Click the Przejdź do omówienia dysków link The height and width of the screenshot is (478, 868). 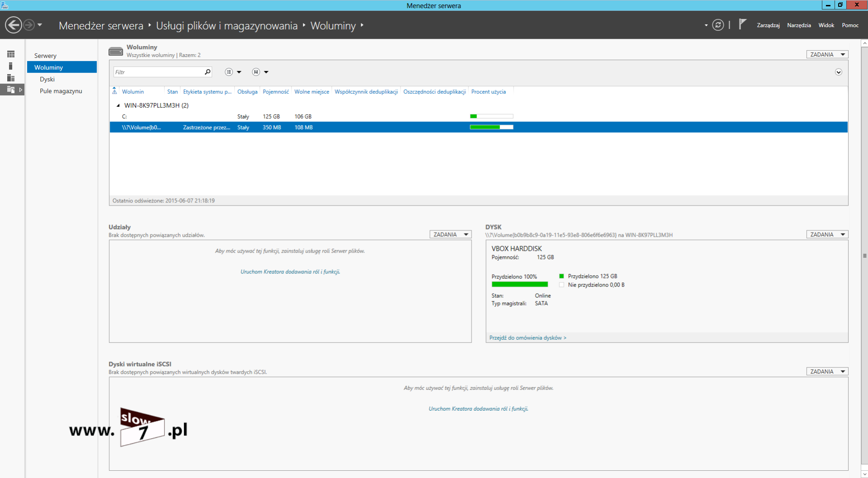527,337
